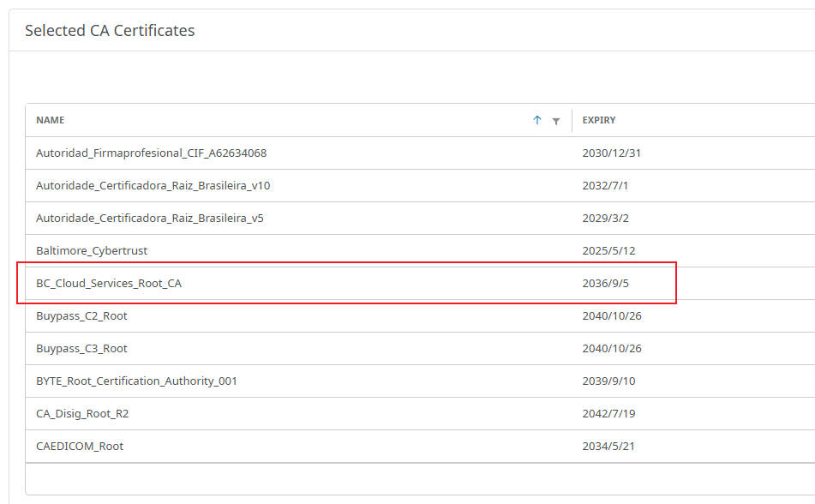
Task: Click the 2025/5/12 expiry date cell
Action: (608, 250)
